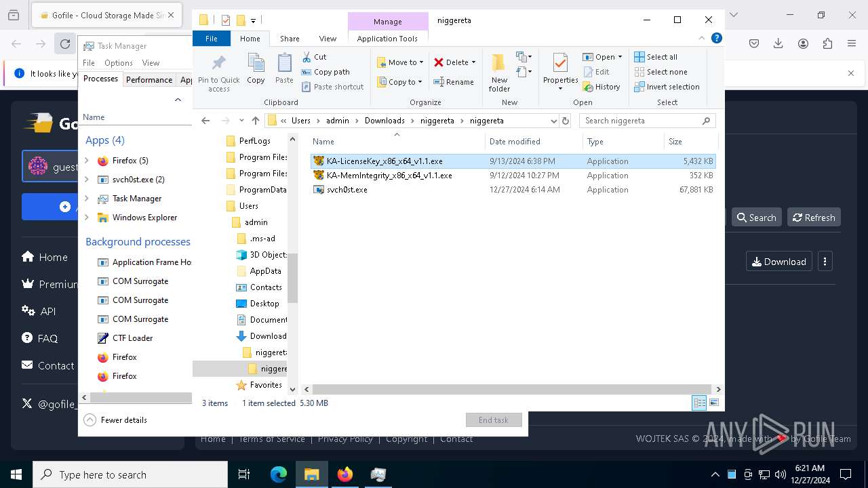The height and width of the screenshot is (488, 868).
Task: Expand svch0st.exe (2) process group
Action: coord(86,180)
